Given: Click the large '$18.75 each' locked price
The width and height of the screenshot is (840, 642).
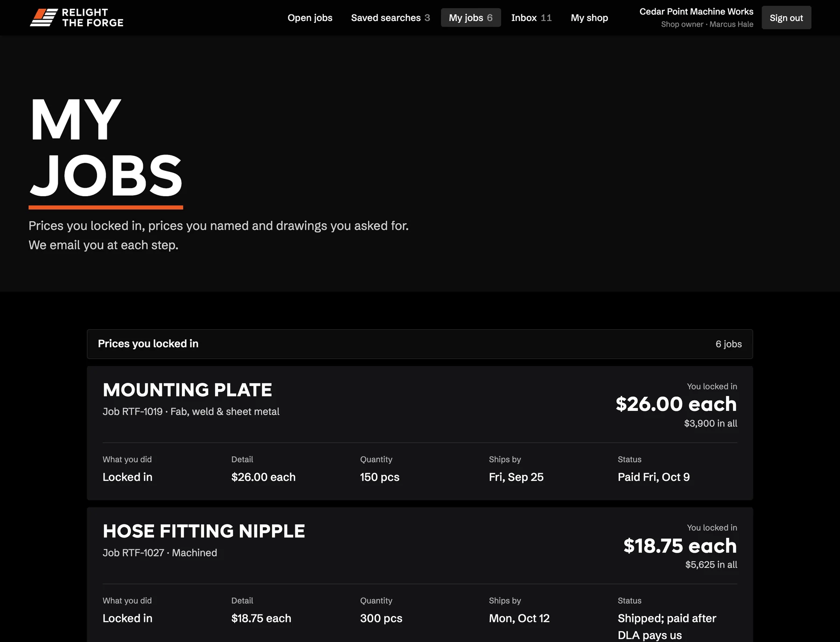Looking at the screenshot, I should 680,545.
